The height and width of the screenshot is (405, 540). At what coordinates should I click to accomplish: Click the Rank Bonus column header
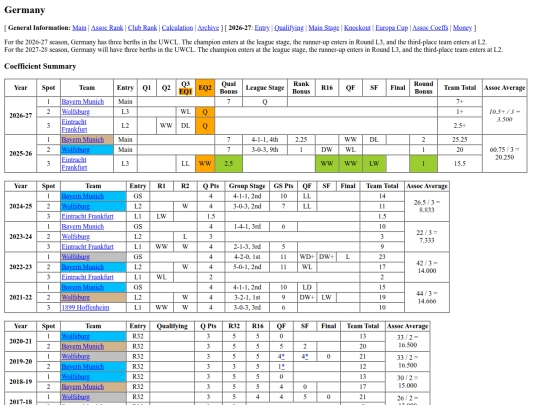(301, 87)
